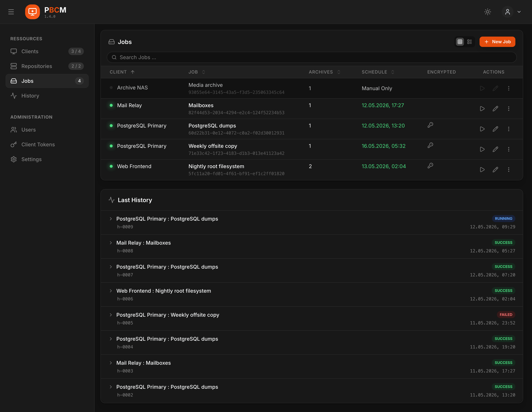The image size is (532, 412).
Task: Run the Mailboxes job now
Action: (x=482, y=109)
